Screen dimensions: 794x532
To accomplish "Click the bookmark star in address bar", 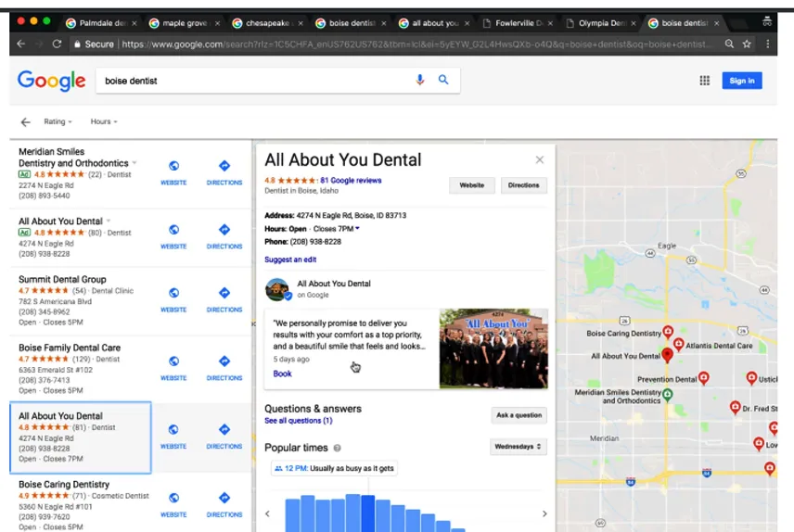I will [x=747, y=44].
